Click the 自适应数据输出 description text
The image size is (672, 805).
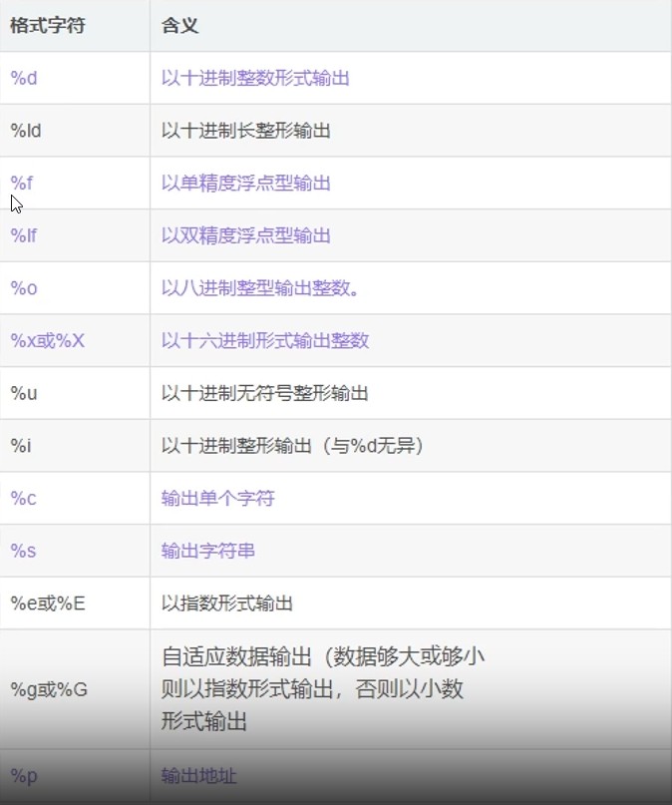323,689
